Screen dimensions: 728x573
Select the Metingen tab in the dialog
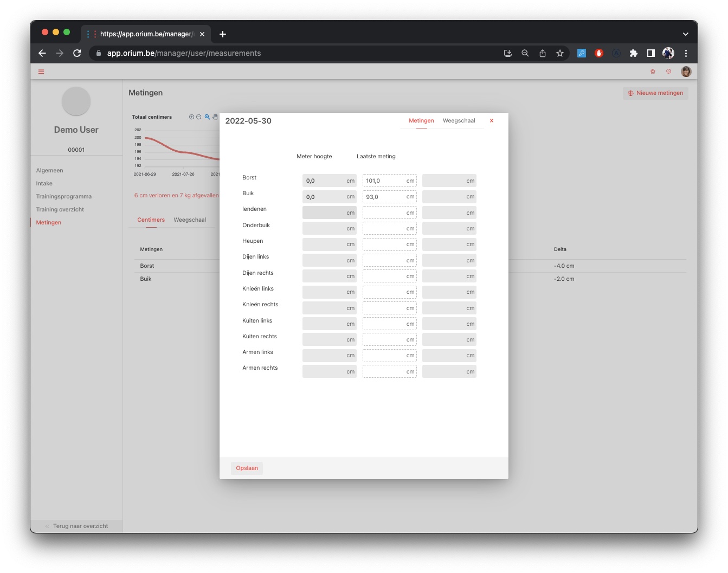[421, 121]
